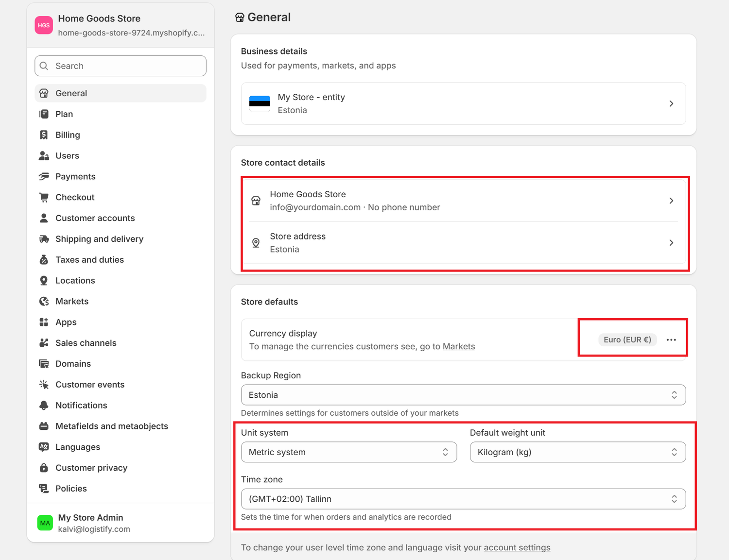Image resolution: width=729 pixels, height=560 pixels.
Task: Change the Time zone dropdown selection
Action: [x=463, y=499]
